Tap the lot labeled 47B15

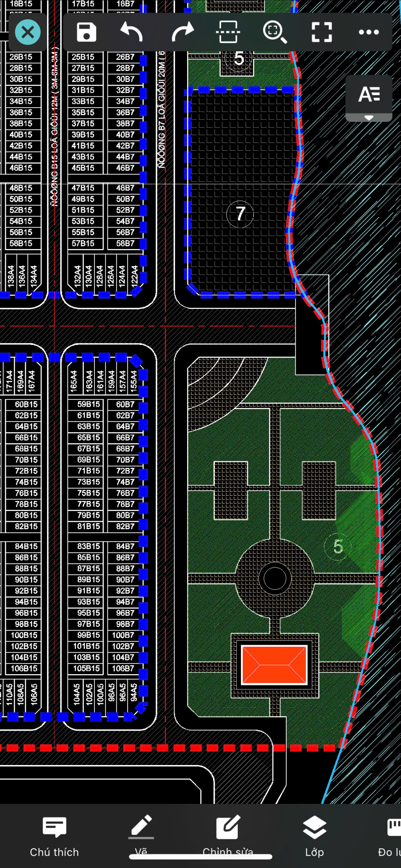tap(83, 188)
